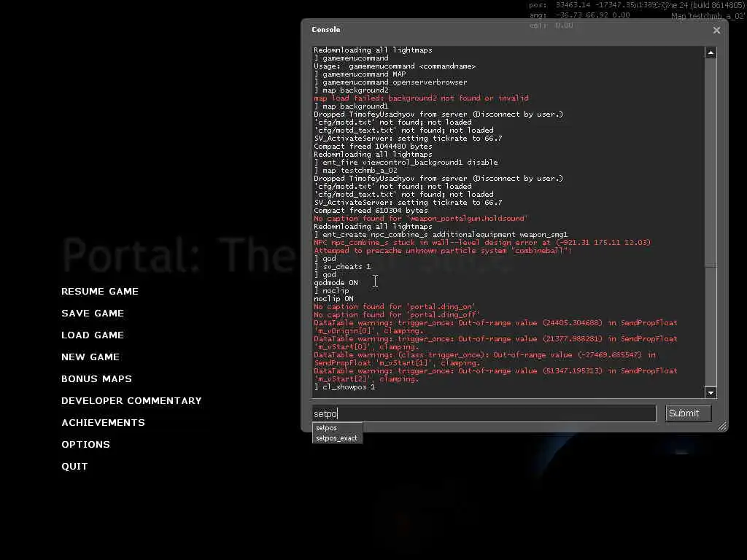Click 'gamemenucommand openserverbrowser' line
Viewport: 747px width, 560px height.
click(390, 82)
